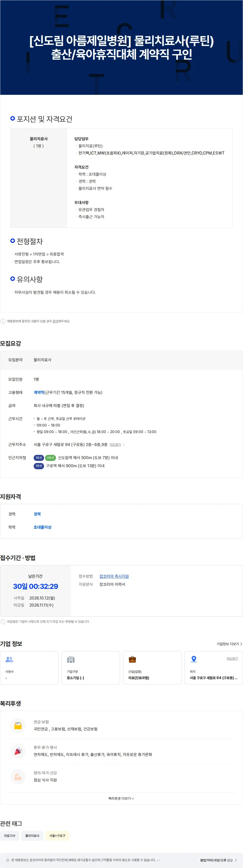Viewport: 243px width, 868px height.
Task: Click the 편의·여가·건강 muscle icon
Action: click(18, 777)
